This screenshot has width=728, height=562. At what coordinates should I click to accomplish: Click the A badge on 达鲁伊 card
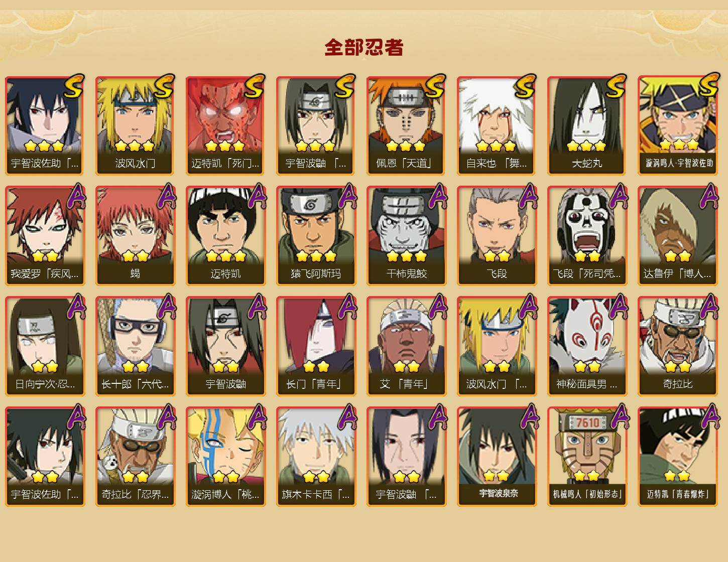click(708, 196)
